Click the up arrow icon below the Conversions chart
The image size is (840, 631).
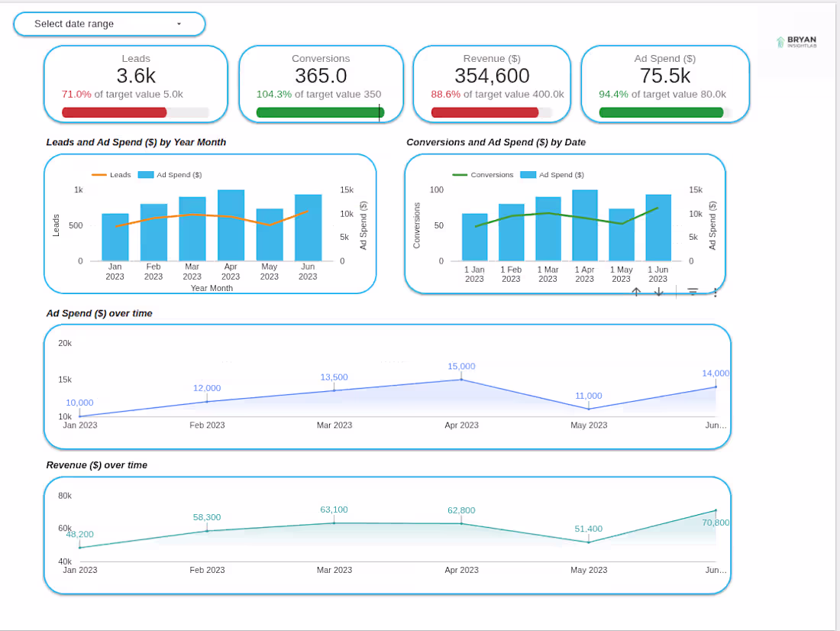635,292
